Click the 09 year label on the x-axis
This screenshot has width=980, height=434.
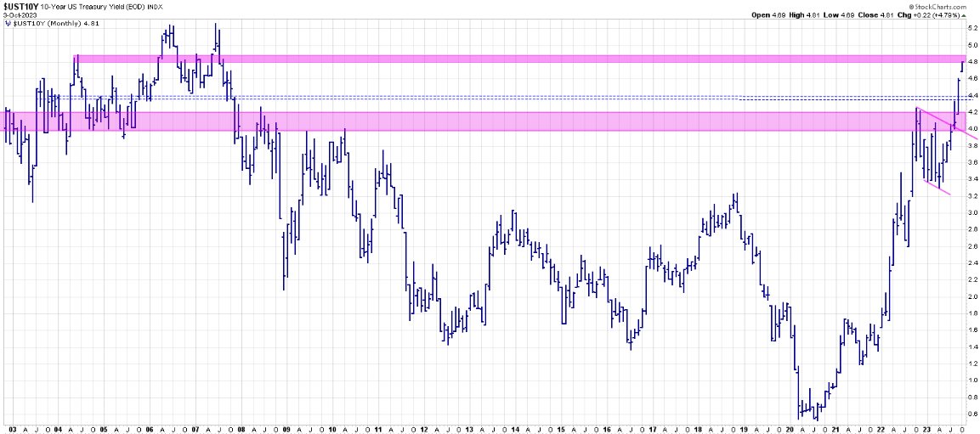coord(287,429)
